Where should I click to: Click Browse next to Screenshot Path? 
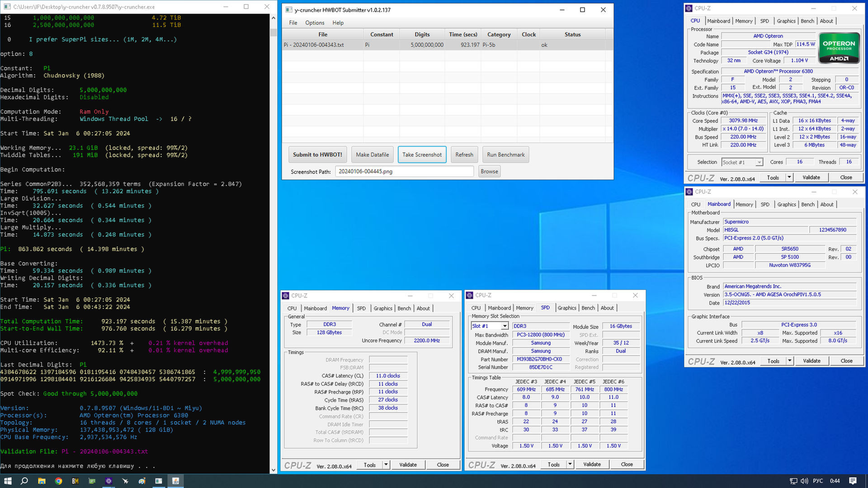489,171
